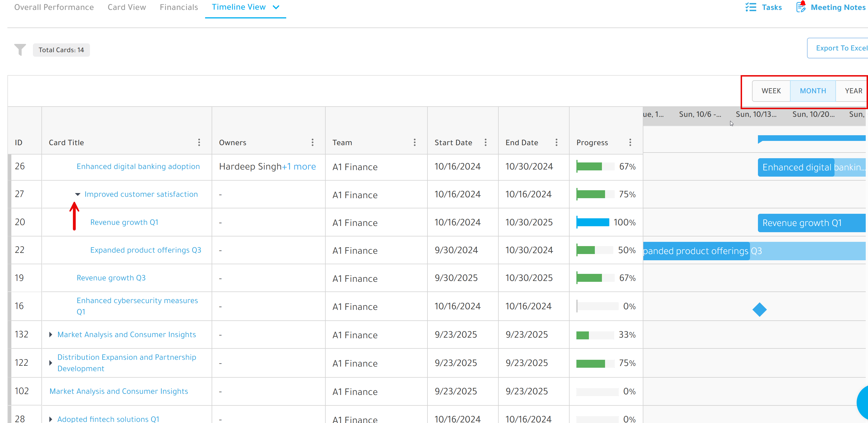The image size is (868, 423).
Task: Click the cybersecurity milestone diamond marker
Action: click(x=760, y=310)
